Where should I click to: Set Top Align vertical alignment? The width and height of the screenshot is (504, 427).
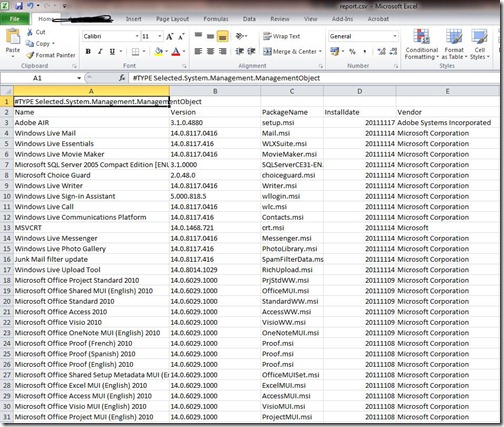click(198, 36)
